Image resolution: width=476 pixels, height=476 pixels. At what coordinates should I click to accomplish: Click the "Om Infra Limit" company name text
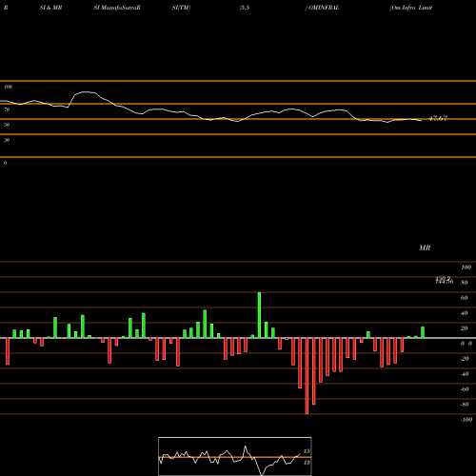(411, 8)
